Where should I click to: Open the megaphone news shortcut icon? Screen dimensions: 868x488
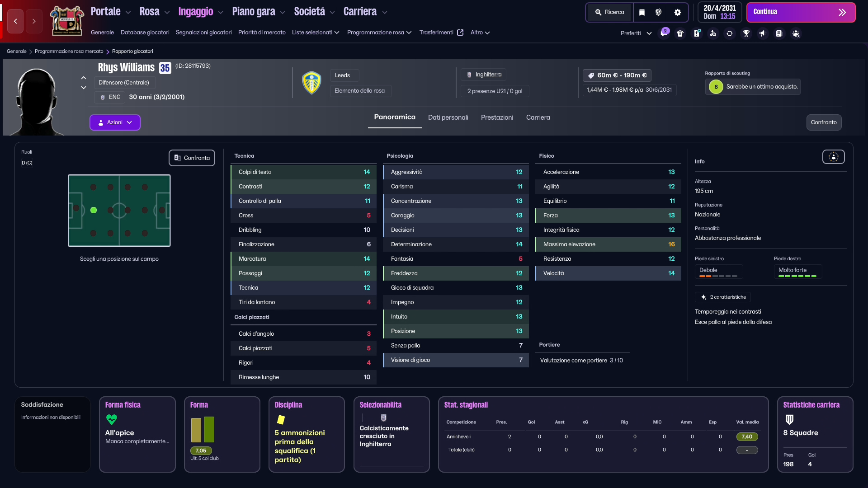(763, 33)
